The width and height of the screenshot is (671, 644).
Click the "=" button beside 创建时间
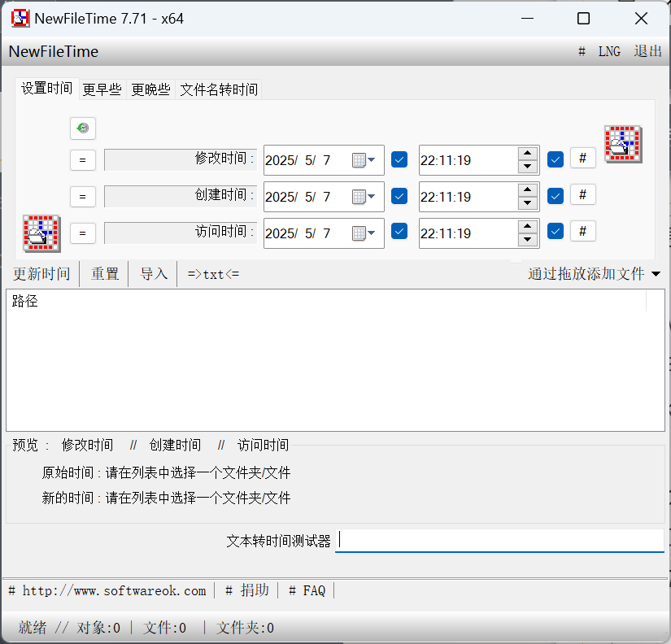82,196
